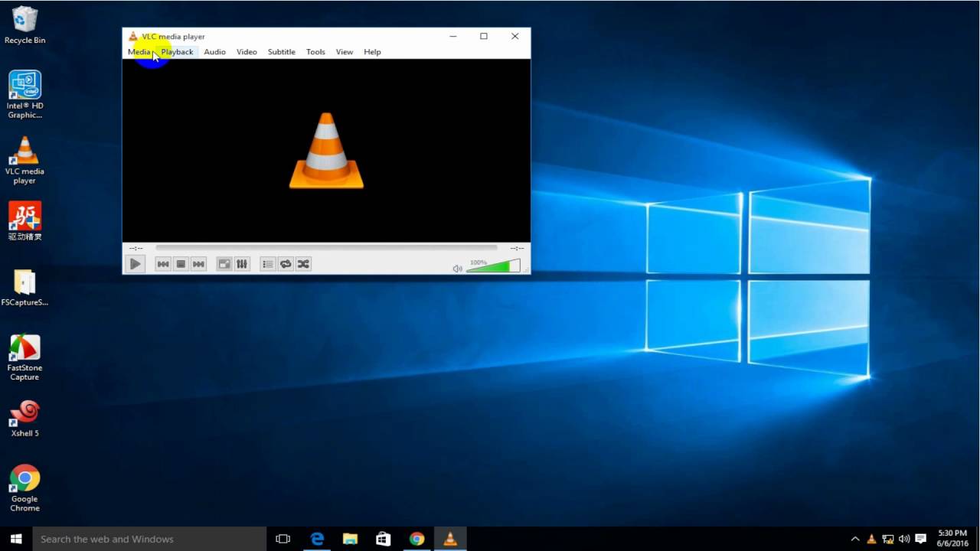Open network status tray icon
980x551 pixels.
tap(888, 539)
